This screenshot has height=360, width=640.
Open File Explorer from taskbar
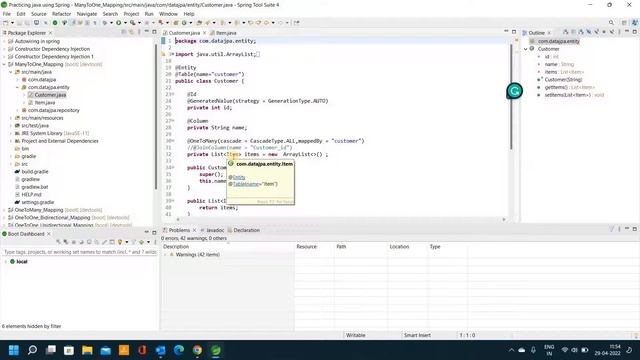[x=87, y=350]
